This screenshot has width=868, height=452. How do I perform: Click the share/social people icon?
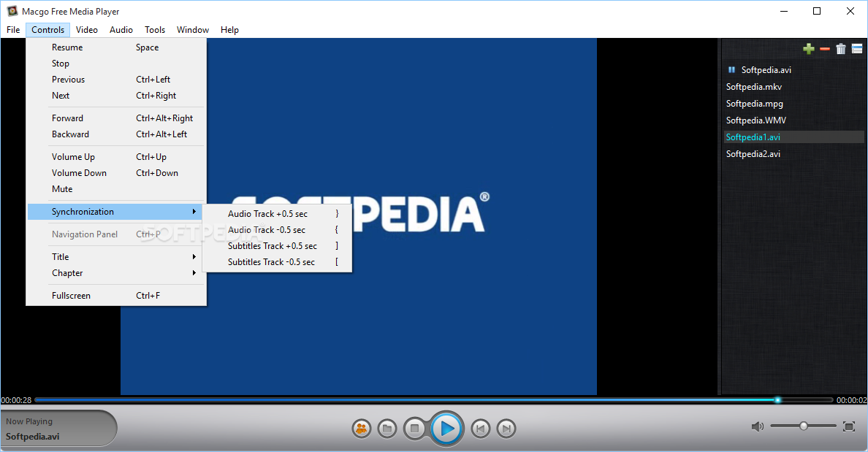[x=362, y=428]
